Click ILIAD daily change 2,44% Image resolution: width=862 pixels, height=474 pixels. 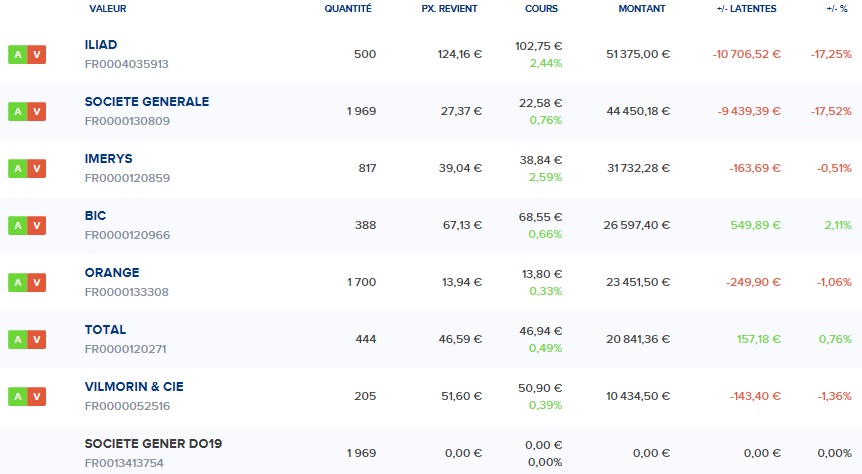click(x=546, y=63)
